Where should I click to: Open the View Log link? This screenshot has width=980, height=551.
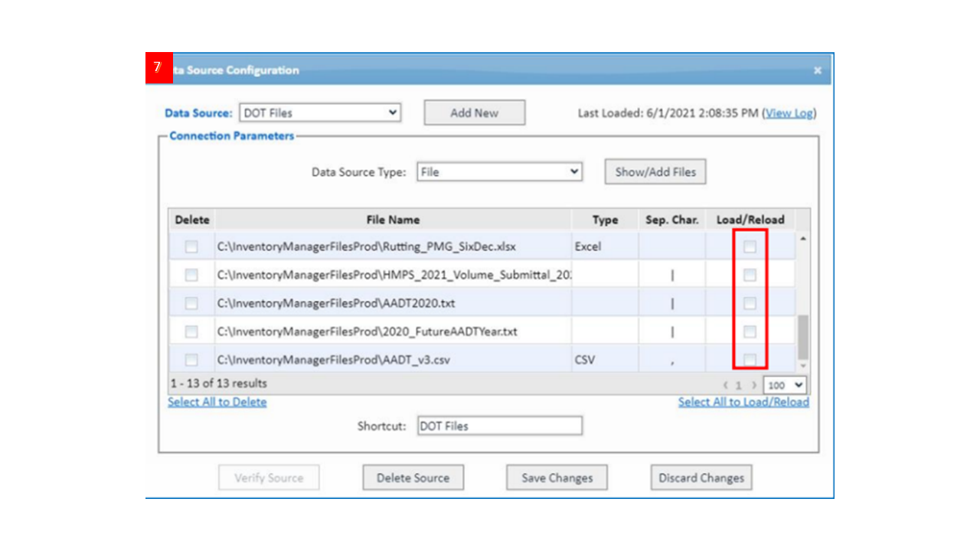pyautogui.click(x=789, y=113)
